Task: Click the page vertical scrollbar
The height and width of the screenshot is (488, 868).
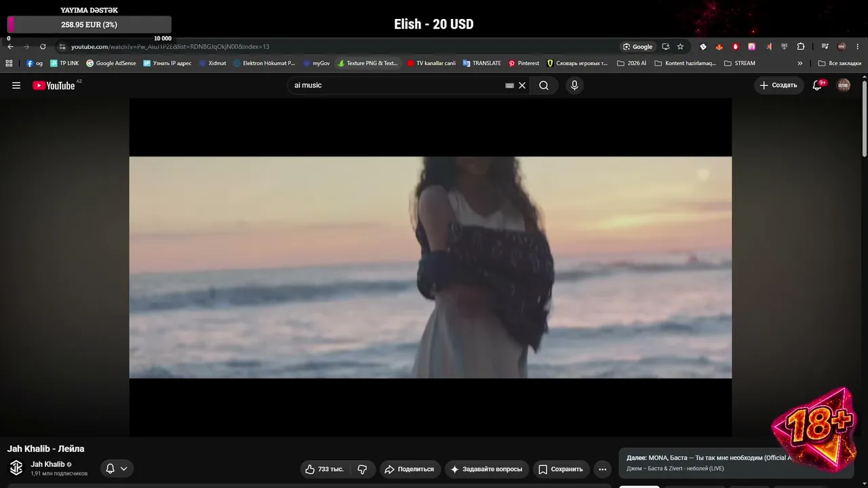Action: click(865, 119)
